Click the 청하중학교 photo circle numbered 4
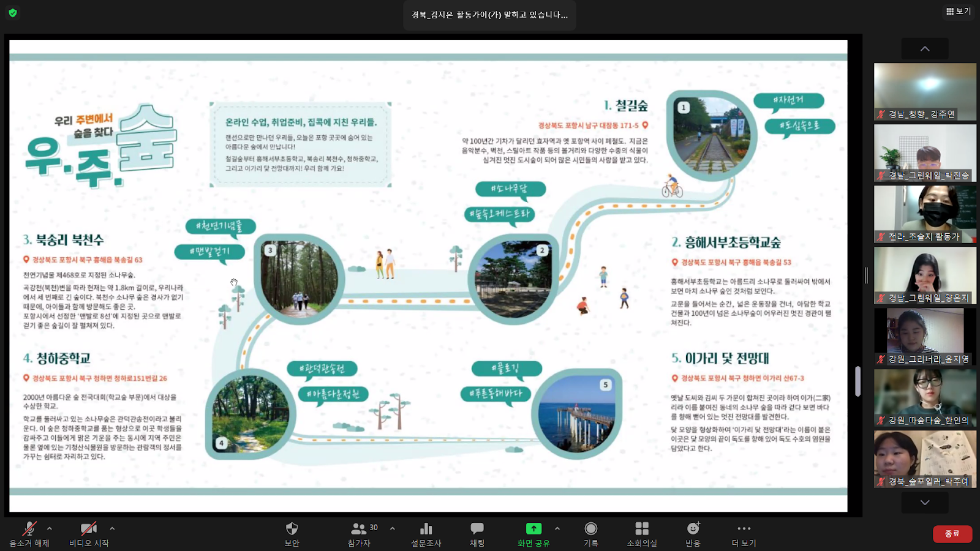The height and width of the screenshot is (551, 980). tap(251, 414)
